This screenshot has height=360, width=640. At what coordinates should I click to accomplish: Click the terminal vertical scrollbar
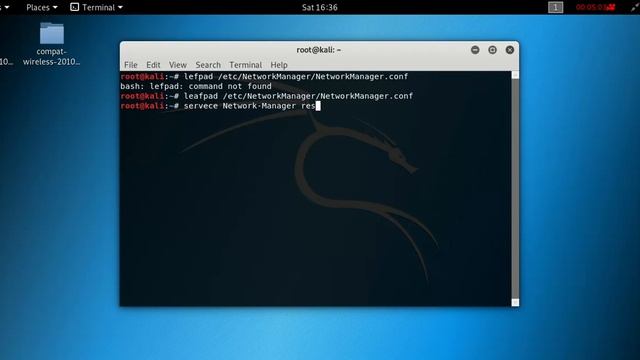(515, 189)
